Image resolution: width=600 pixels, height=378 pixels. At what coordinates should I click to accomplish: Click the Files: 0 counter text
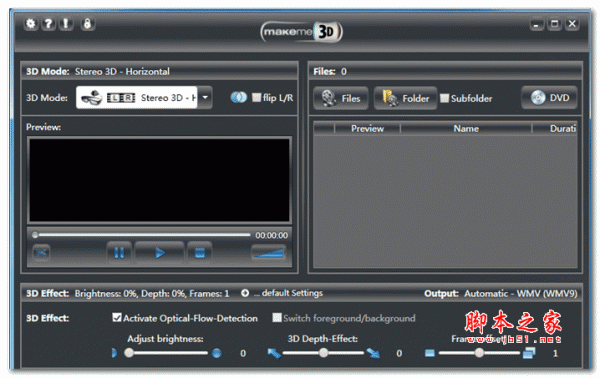point(330,72)
